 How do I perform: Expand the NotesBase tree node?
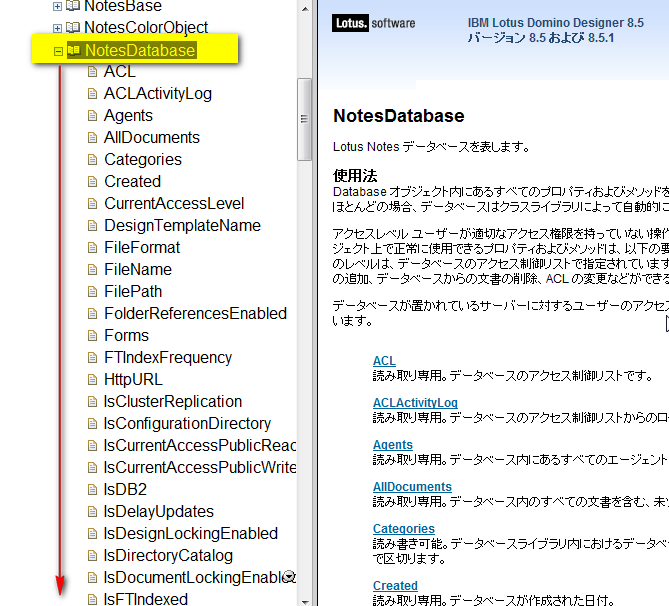[x=57, y=6]
